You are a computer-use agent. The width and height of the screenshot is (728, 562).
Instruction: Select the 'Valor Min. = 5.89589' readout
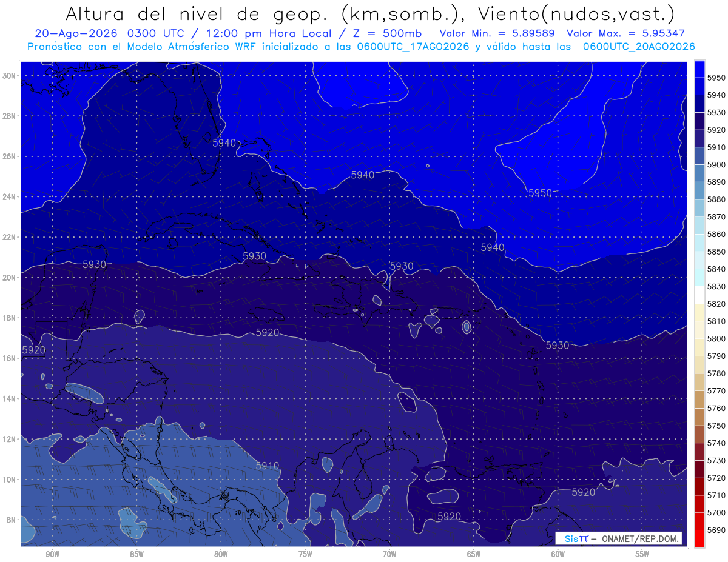coord(497,33)
